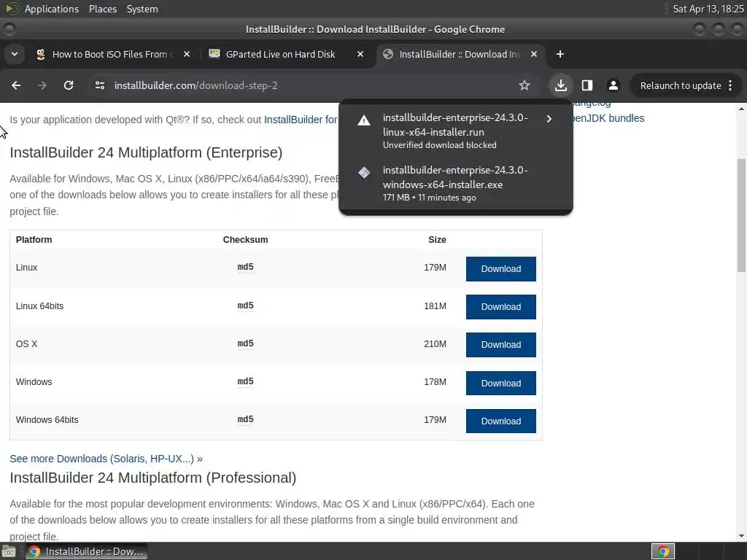
Task: Click the scrollbar up arrow
Action: (x=741, y=109)
